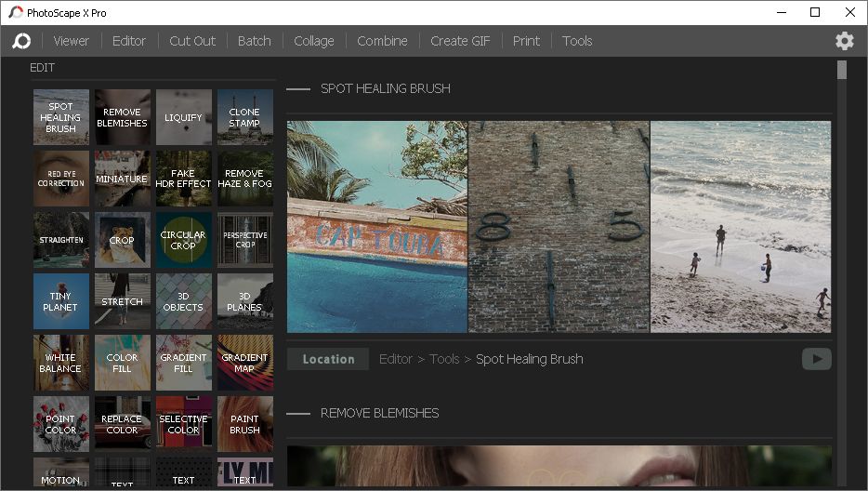868x491 pixels.
Task: Select the Remove Haze & Fog tile
Action: [245, 179]
